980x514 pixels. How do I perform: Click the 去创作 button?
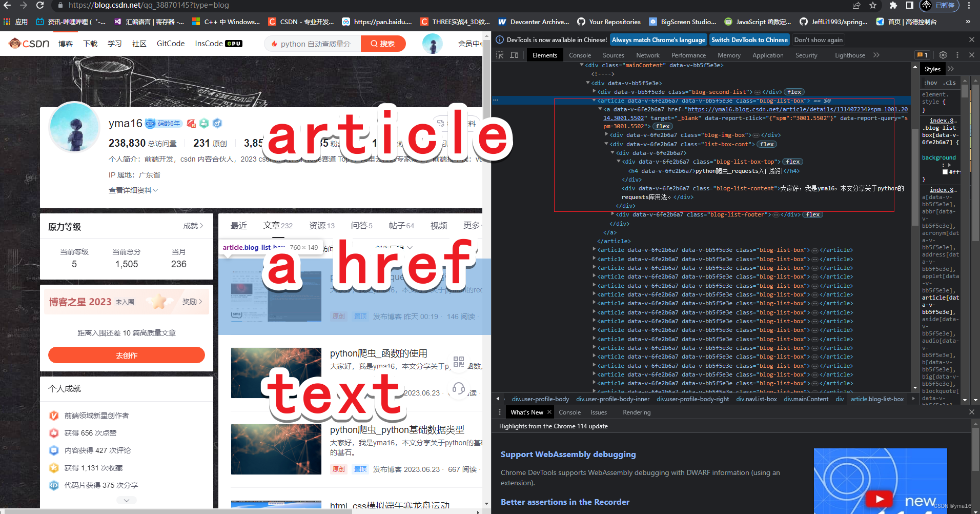[x=127, y=355]
